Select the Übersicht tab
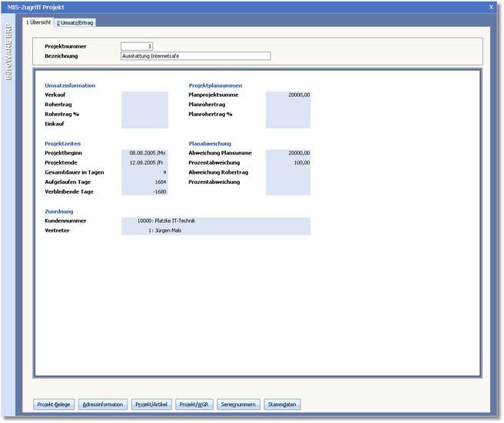 click(x=38, y=22)
